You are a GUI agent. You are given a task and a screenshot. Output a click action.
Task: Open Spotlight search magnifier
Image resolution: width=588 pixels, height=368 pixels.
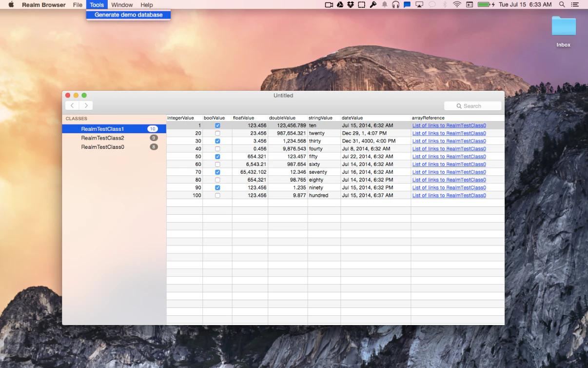click(562, 5)
